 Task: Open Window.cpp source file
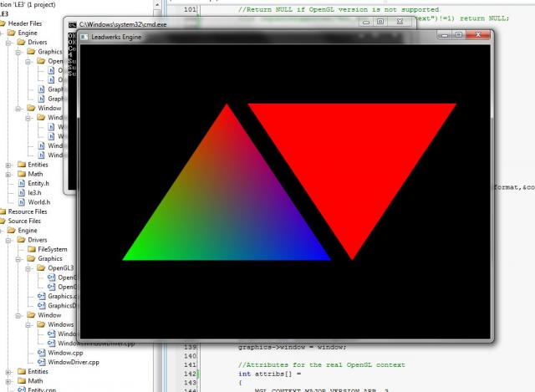point(64,353)
